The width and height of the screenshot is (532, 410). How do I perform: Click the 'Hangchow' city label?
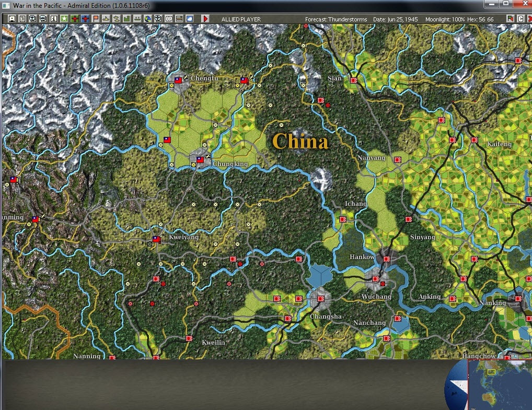point(478,356)
